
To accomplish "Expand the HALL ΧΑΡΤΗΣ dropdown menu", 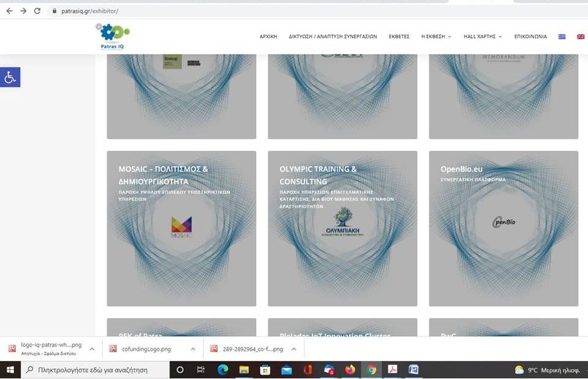I will point(483,36).
